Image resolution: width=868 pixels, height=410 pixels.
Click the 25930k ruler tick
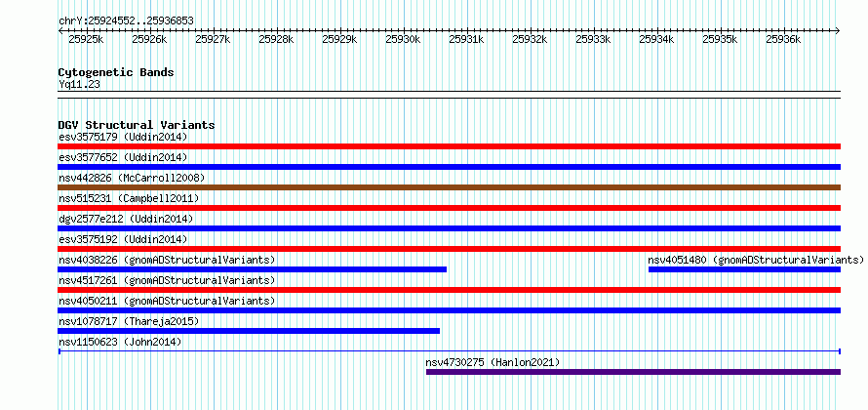pos(403,39)
